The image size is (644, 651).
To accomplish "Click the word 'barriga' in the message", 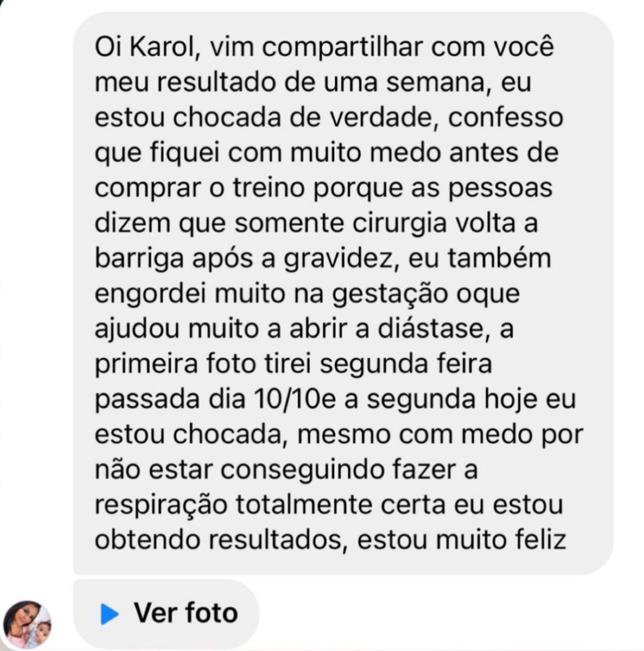I will pos(139,260).
